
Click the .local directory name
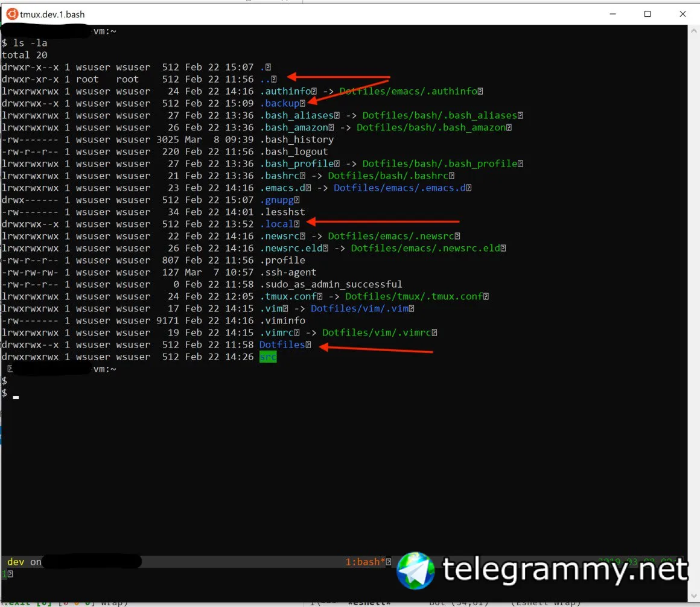pyautogui.click(x=277, y=224)
